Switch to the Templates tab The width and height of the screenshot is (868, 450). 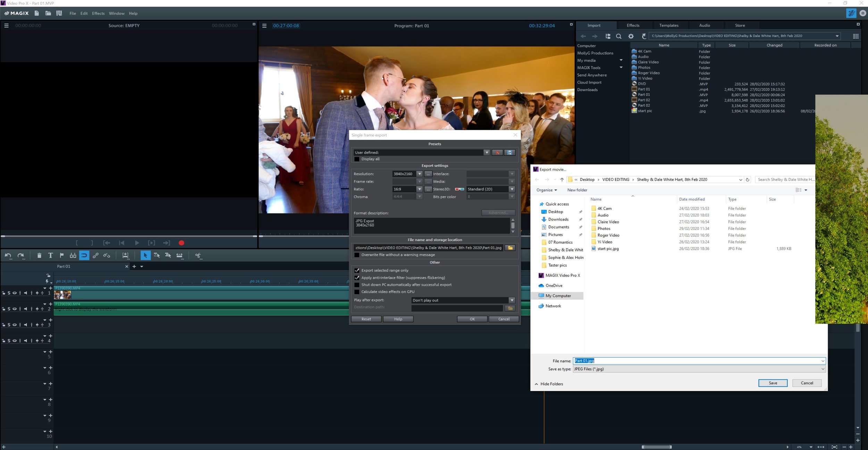669,25
